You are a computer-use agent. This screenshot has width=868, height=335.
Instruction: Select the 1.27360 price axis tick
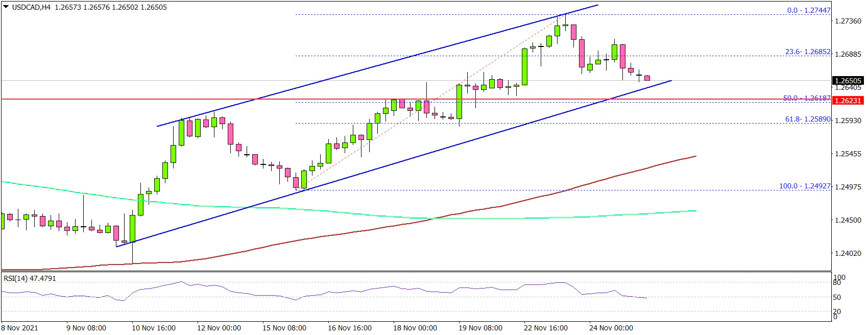pyautogui.click(x=848, y=21)
